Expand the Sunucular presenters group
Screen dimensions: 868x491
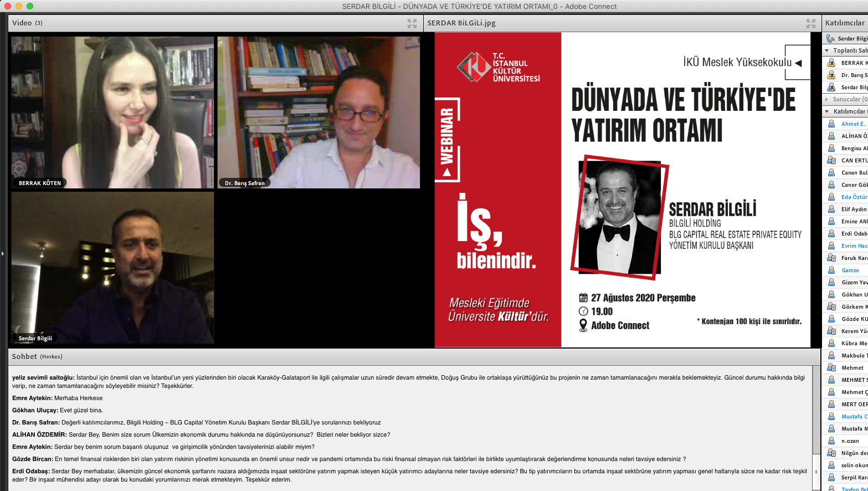(828, 100)
